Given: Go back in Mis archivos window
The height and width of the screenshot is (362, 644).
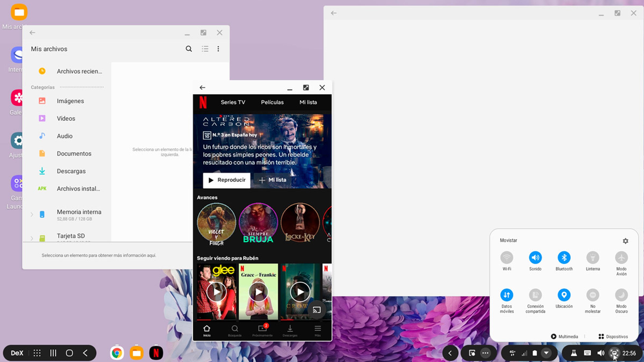Looking at the screenshot, I should pyautogui.click(x=33, y=33).
